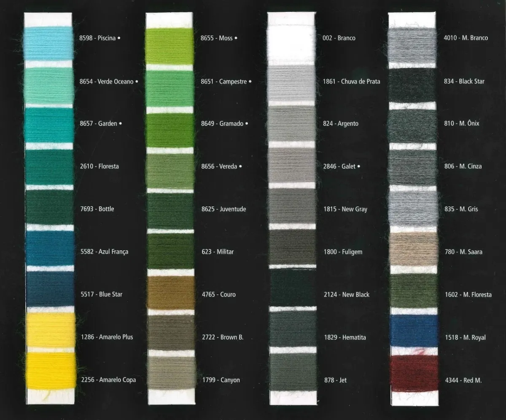Click the '8598 - Piscina' label text

[x=97, y=38]
